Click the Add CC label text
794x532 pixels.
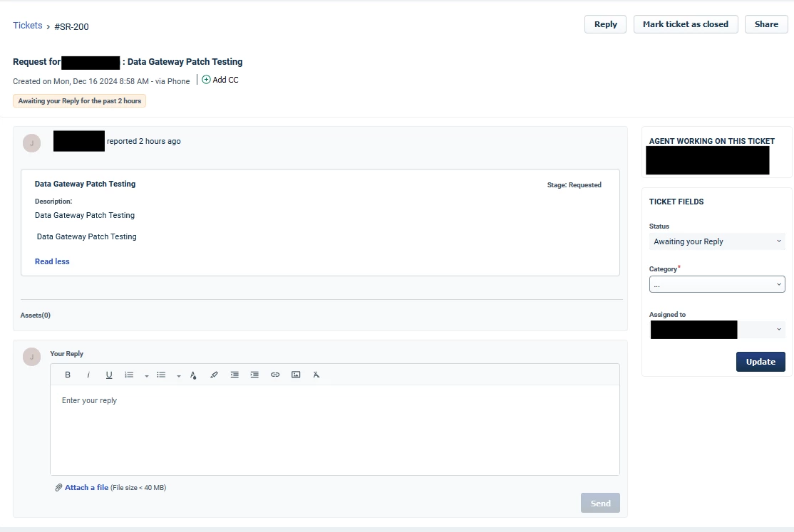click(225, 80)
